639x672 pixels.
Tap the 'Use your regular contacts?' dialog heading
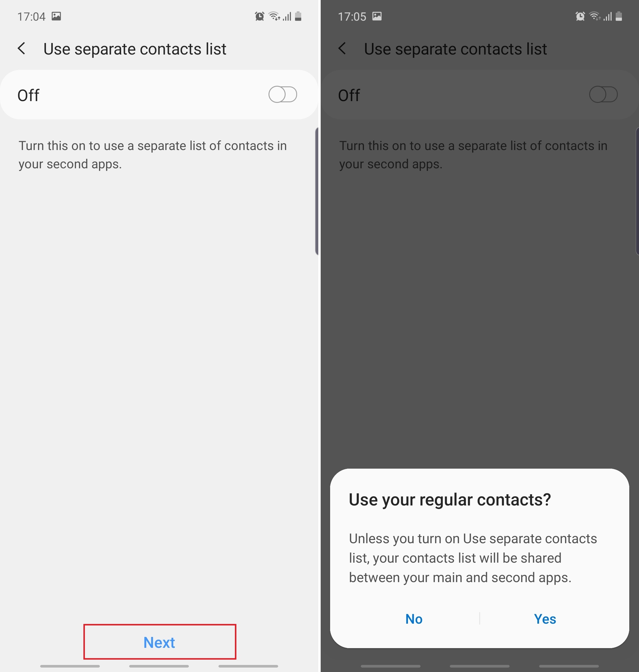(x=449, y=500)
